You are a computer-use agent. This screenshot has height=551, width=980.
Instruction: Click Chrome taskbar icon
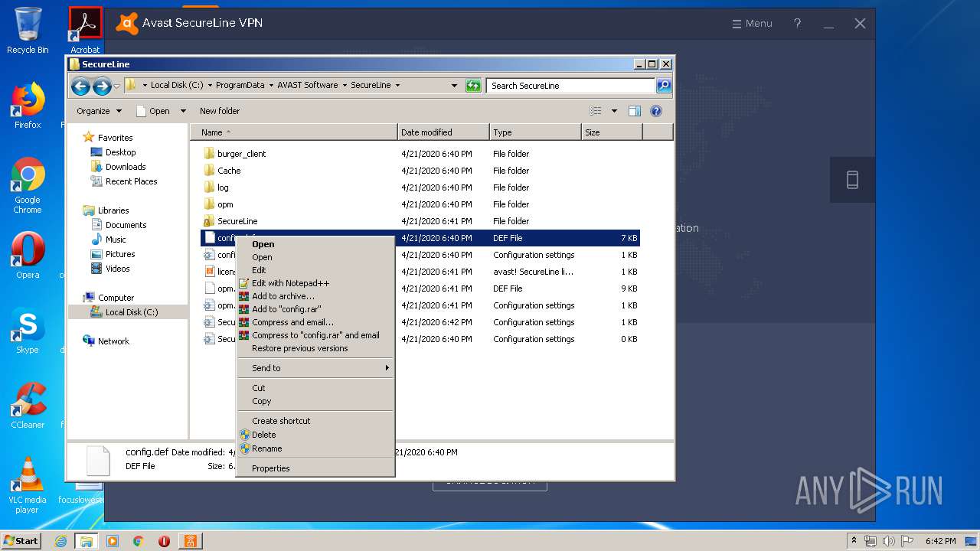tap(139, 541)
